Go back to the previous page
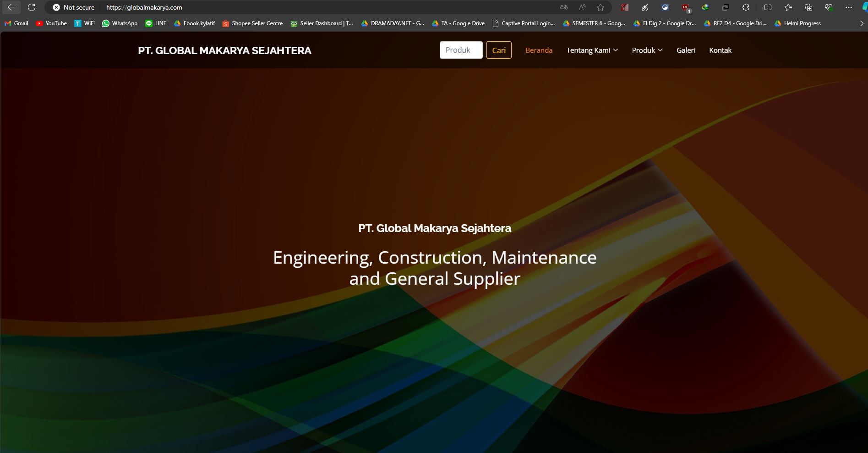 point(11,7)
